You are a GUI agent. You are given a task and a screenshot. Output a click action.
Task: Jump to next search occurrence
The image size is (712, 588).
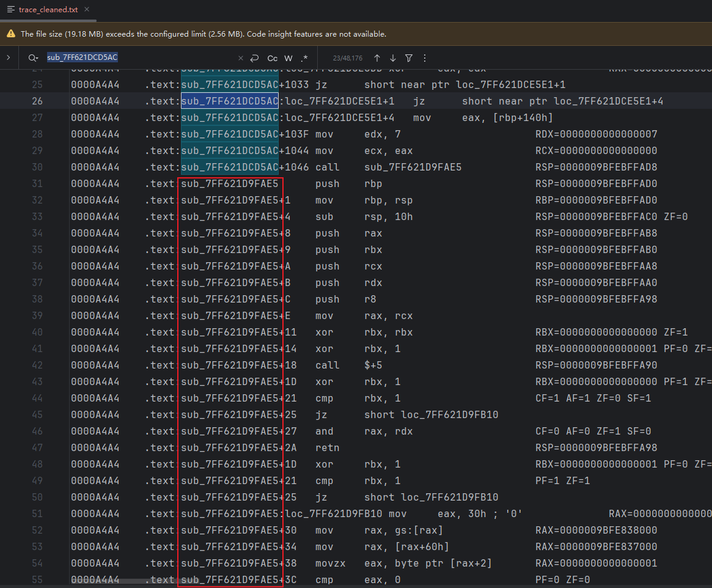point(393,58)
